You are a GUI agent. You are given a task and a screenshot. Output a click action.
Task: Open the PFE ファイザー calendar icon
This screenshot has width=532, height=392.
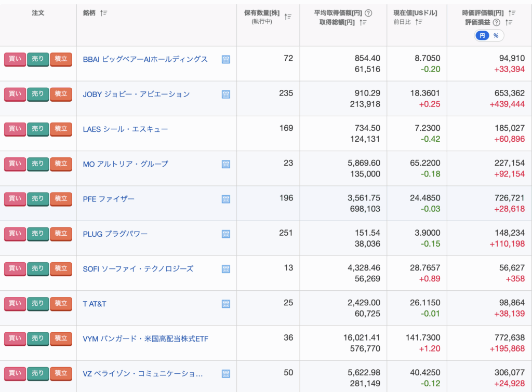[x=226, y=199]
